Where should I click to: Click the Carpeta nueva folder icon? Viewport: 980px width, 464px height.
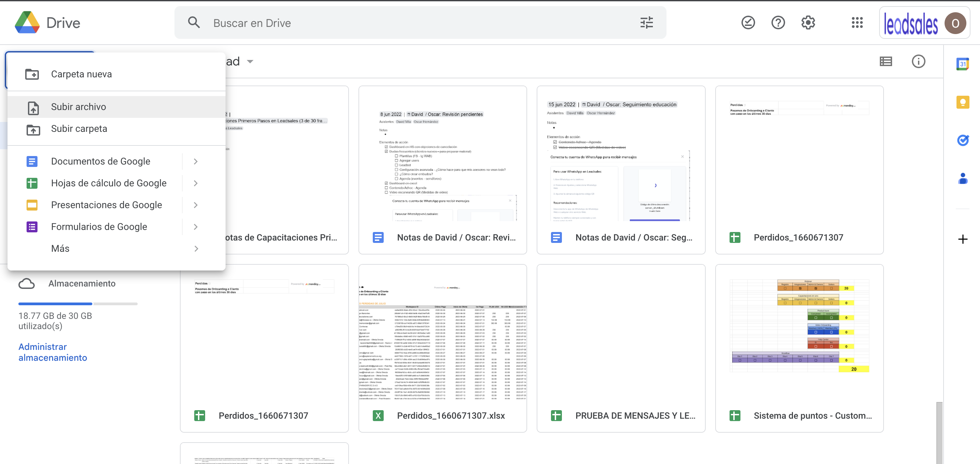click(32, 74)
